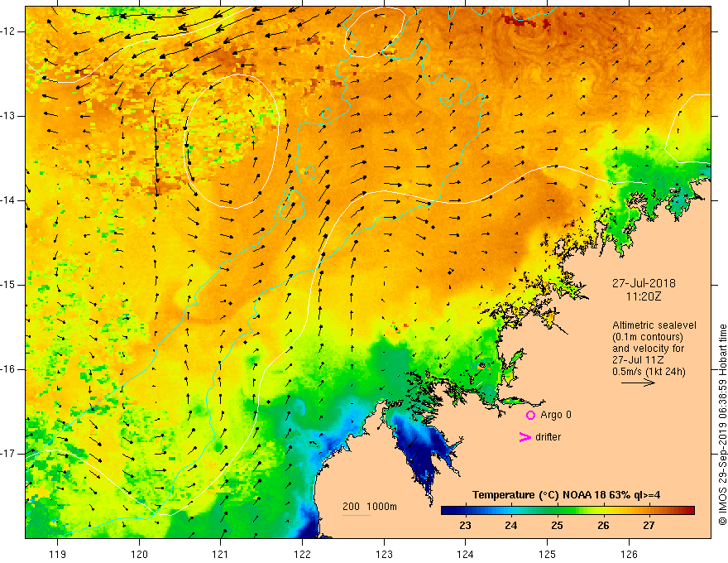Click longitude axis label 126
This screenshot has width=728, height=563.
click(x=629, y=554)
